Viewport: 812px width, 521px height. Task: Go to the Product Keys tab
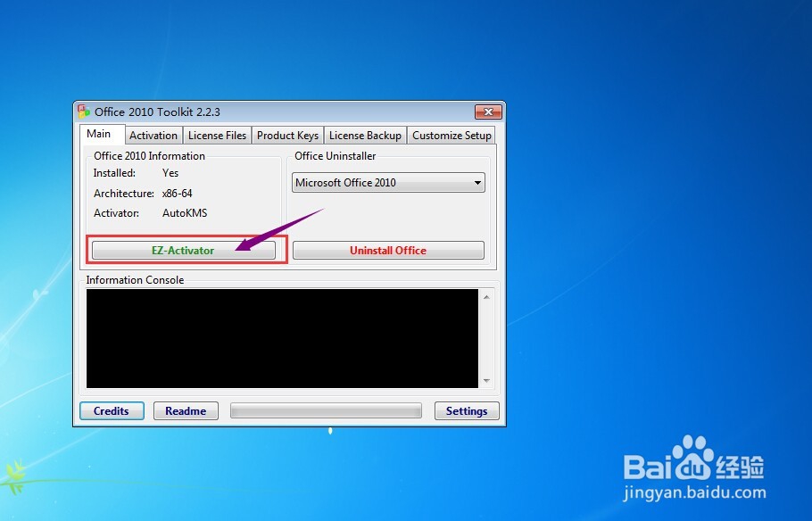tap(287, 136)
